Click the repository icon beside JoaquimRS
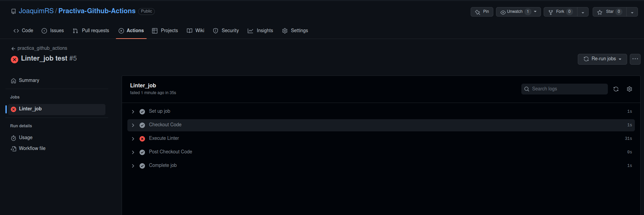 coord(14,12)
